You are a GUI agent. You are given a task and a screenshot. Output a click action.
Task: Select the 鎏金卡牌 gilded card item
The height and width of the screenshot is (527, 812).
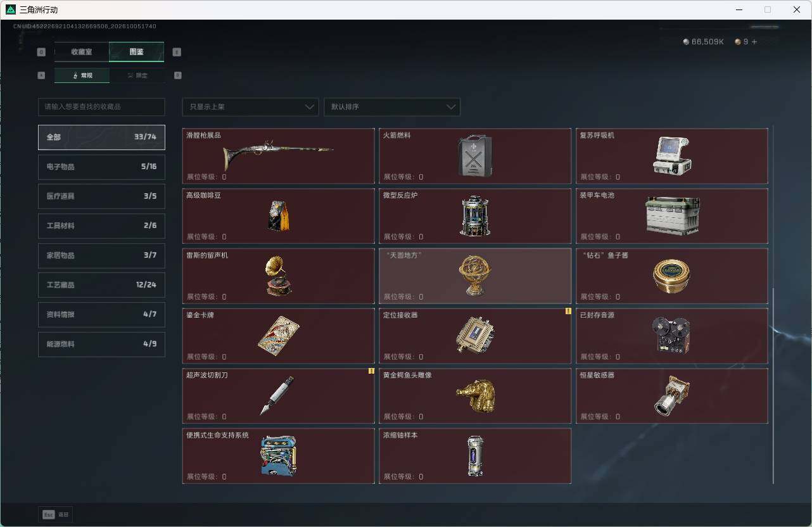[279, 336]
